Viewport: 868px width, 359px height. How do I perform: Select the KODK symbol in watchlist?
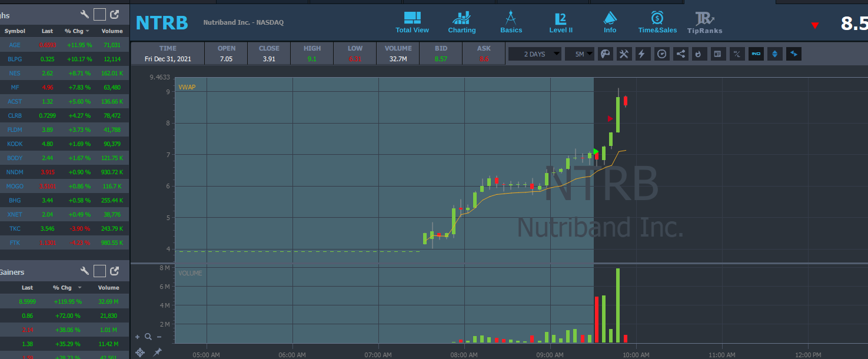(x=15, y=144)
